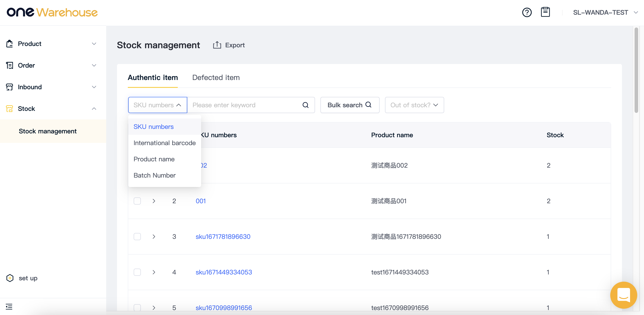Click the Stock management page title
Image resolution: width=644 pixels, height=315 pixels.
(x=158, y=45)
